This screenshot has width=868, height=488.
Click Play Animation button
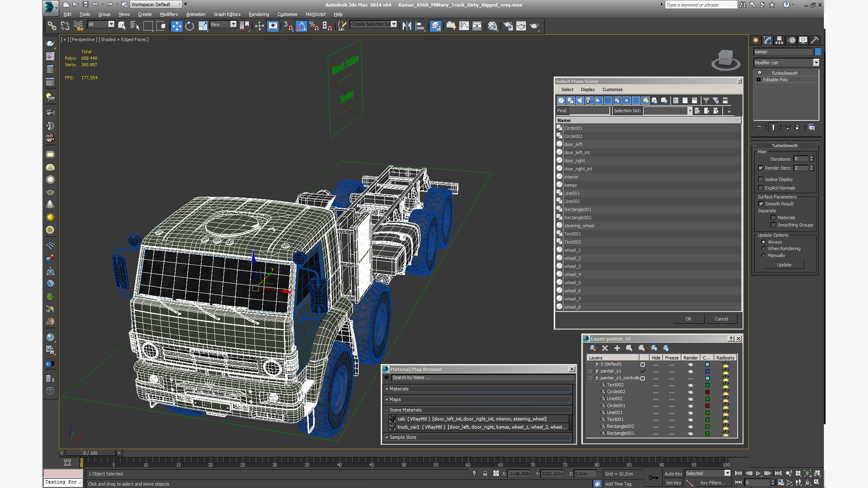(758, 474)
